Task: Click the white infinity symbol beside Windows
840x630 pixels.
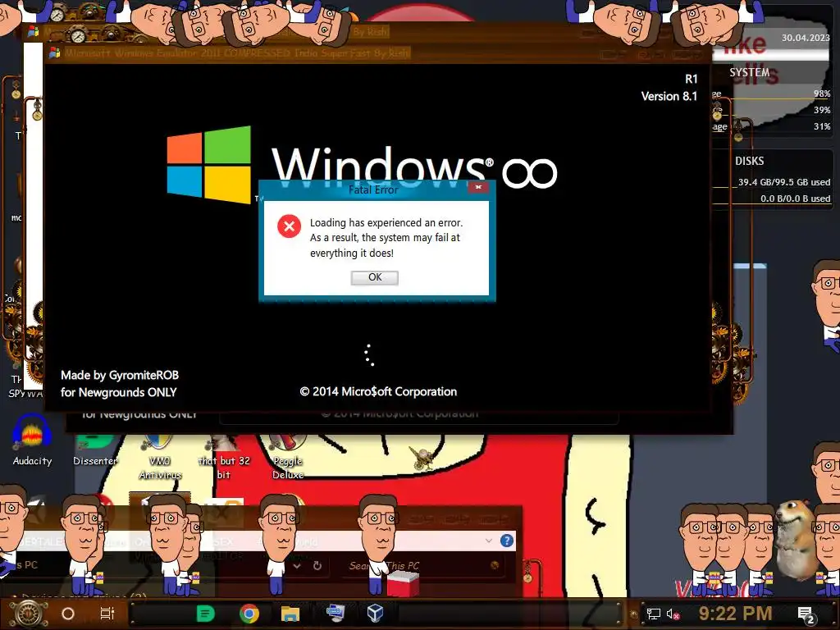Action: [x=530, y=173]
